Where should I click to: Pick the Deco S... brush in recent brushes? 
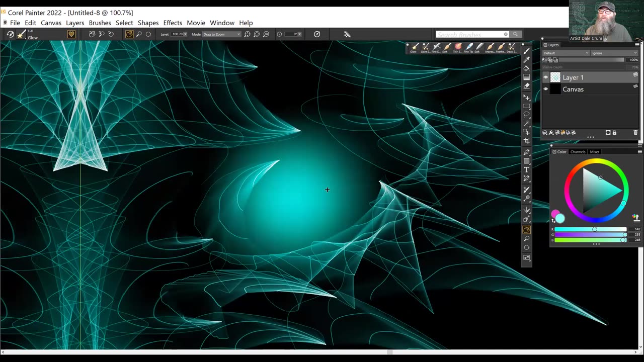pos(512,47)
